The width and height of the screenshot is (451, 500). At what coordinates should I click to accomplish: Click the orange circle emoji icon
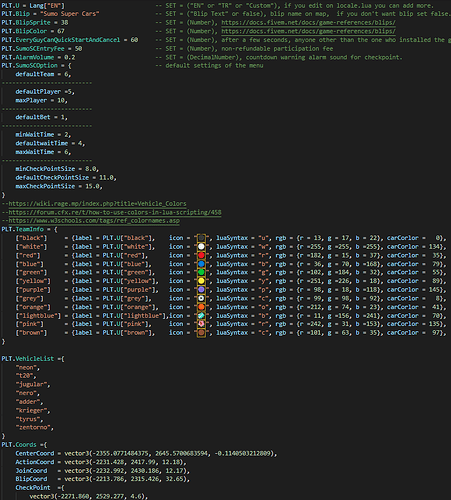click(201, 307)
